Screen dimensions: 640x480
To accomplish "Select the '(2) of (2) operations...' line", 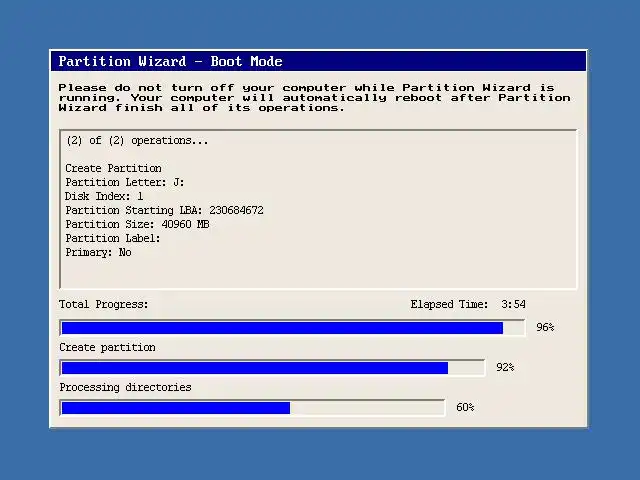I will click(137, 141).
